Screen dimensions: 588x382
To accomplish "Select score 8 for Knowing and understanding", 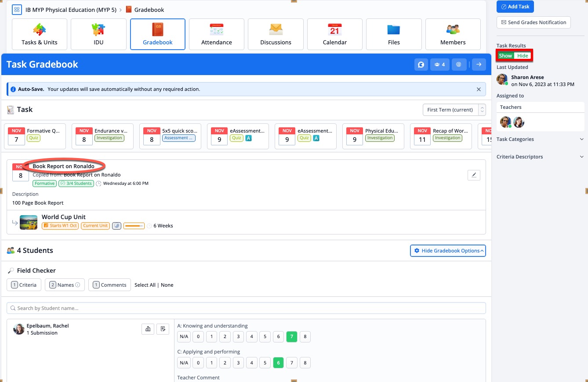I will coord(305,337).
